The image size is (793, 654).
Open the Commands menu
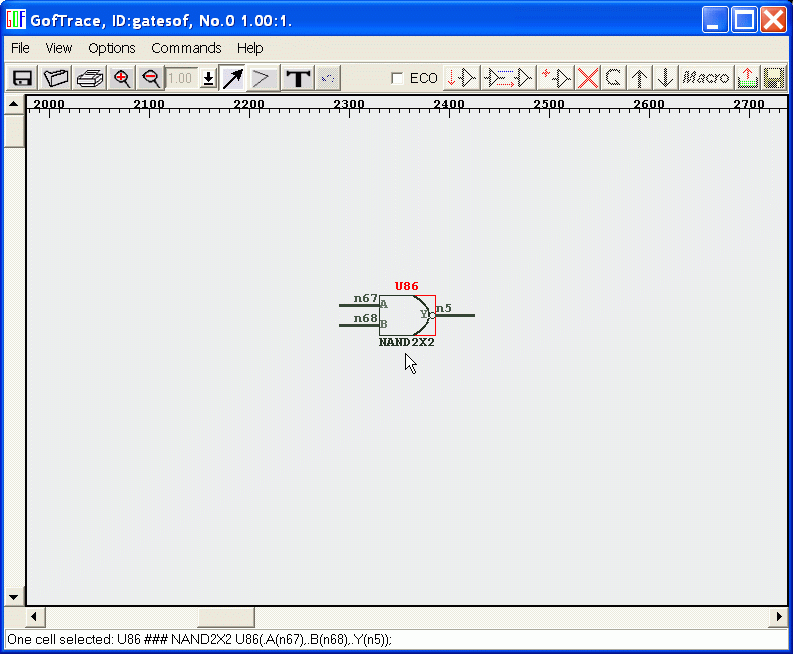tap(186, 48)
